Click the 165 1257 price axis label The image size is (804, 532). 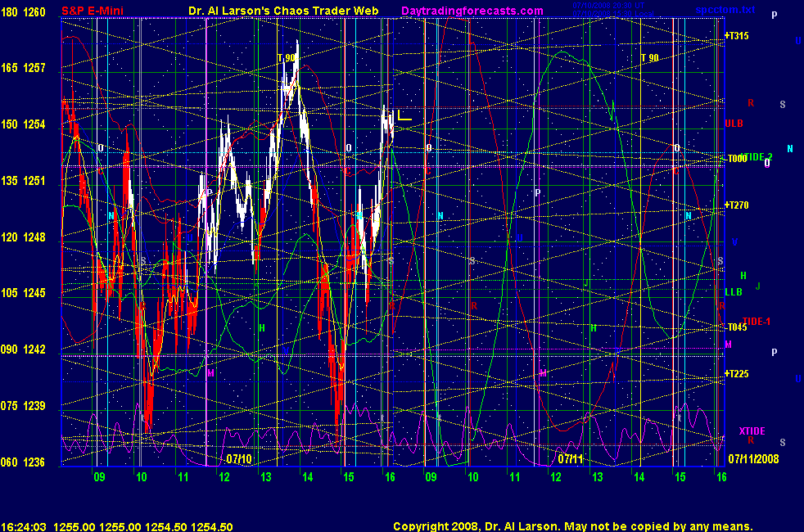click(23, 68)
